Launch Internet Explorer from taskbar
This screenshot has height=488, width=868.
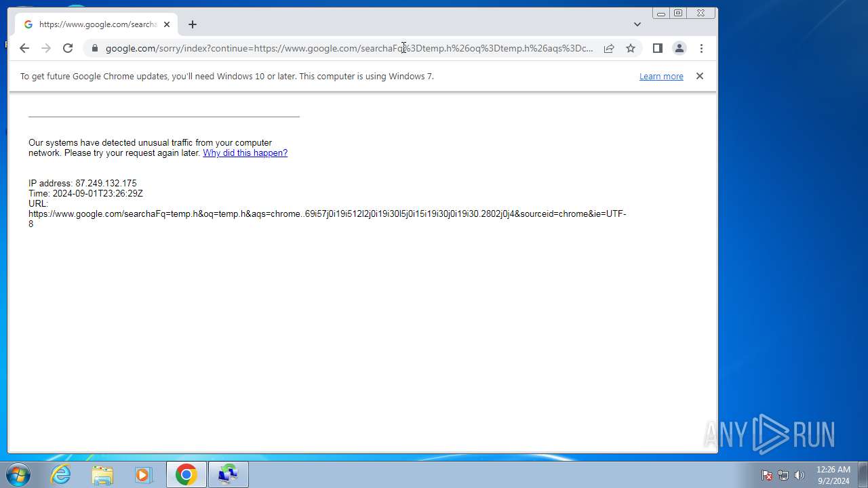tap(61, 474)
